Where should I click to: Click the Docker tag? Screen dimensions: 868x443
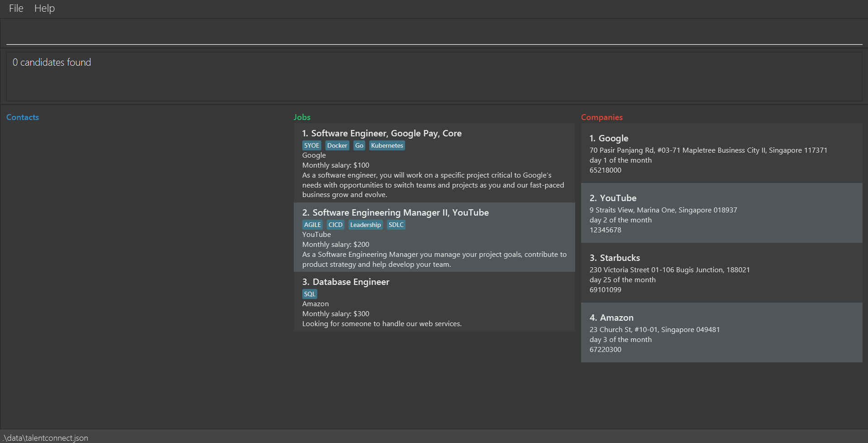tap(337, 145)
